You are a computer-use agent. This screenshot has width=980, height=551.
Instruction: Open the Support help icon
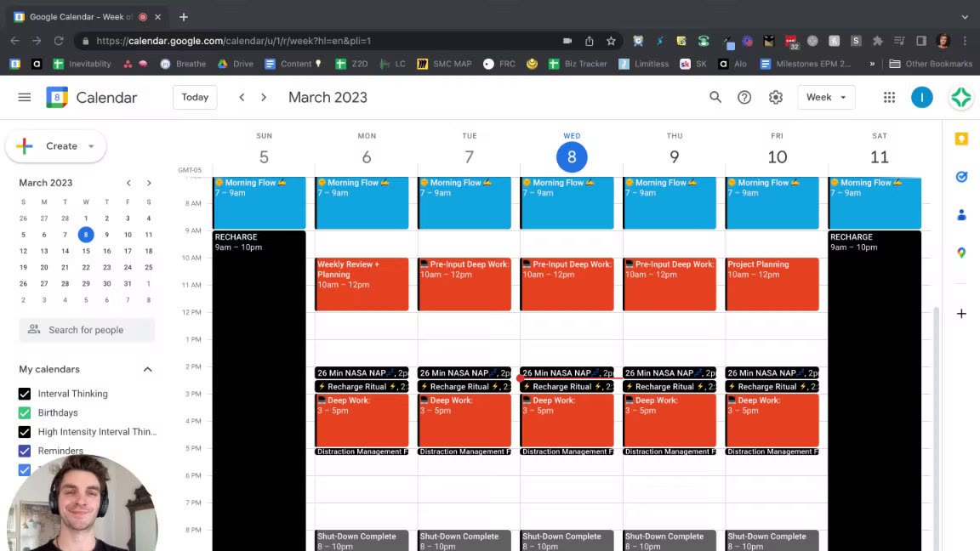pyautogui.click(x=744, y=98)
